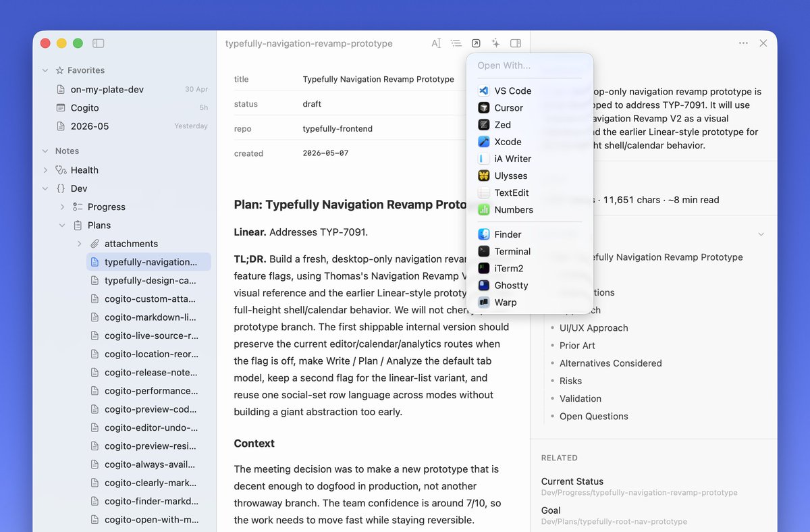
Task: Open cogito-preview-cod... note
Action: pyautogui.click(x=148, y=409)
